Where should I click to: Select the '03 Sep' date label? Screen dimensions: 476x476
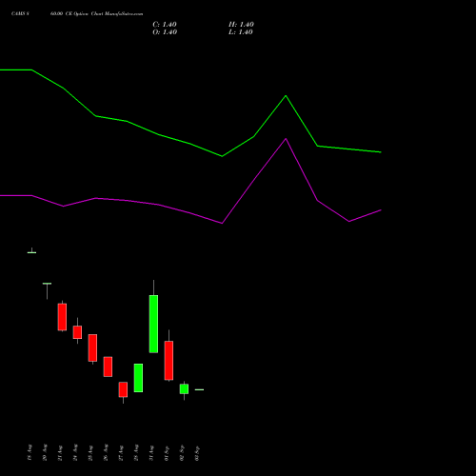pyautogui.click(x=197, y=452)
